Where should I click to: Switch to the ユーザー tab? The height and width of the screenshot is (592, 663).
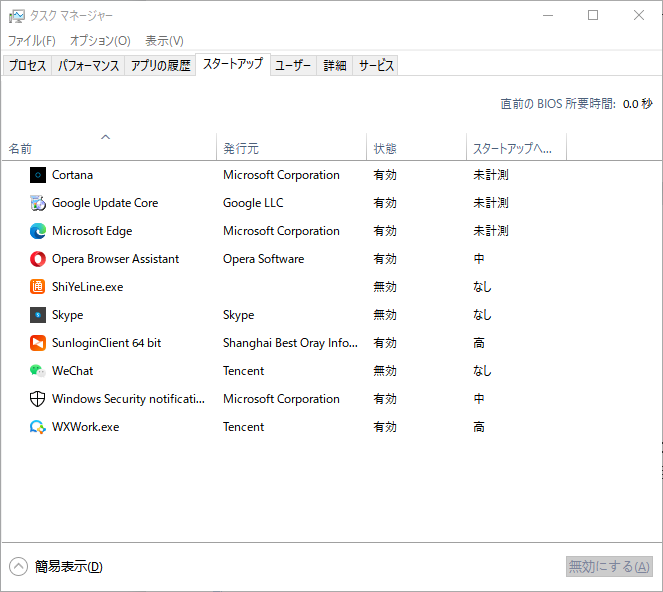293,66
